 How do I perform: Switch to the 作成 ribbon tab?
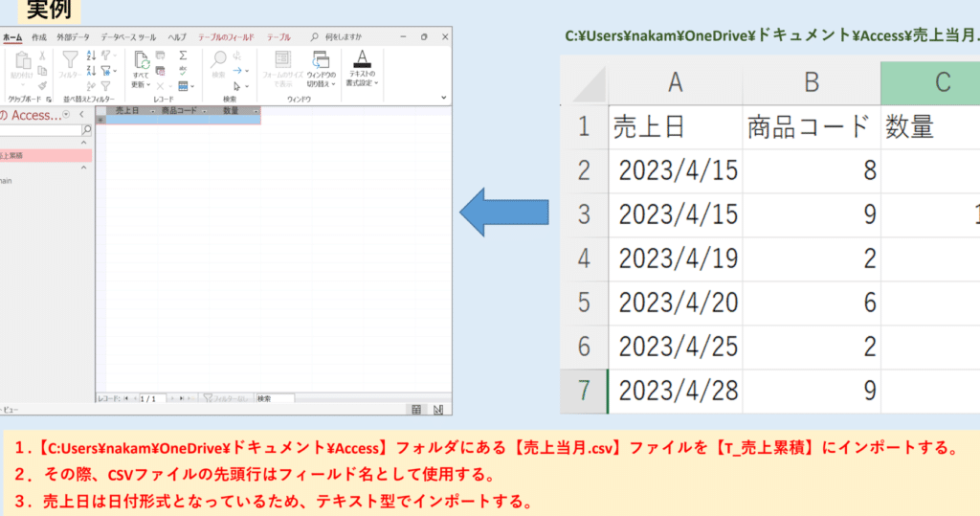click(38, 36)
